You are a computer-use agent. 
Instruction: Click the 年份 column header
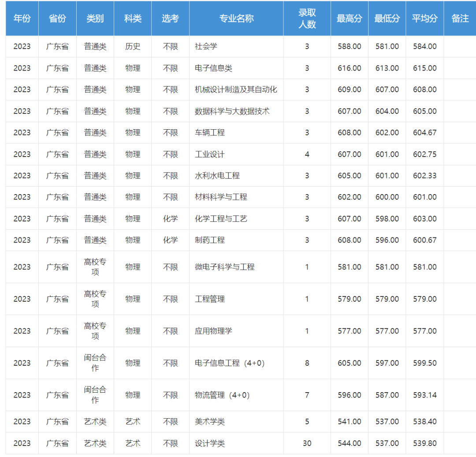point(22,19)
